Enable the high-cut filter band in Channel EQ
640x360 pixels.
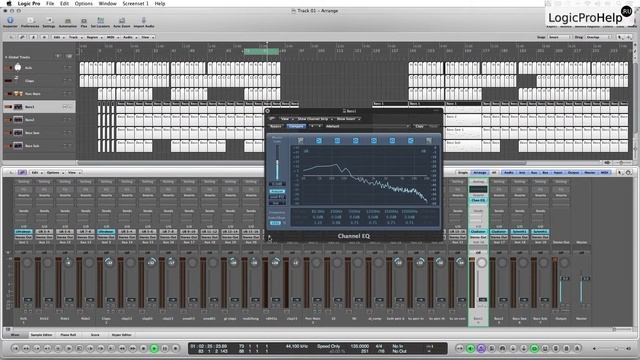(429, 140)
